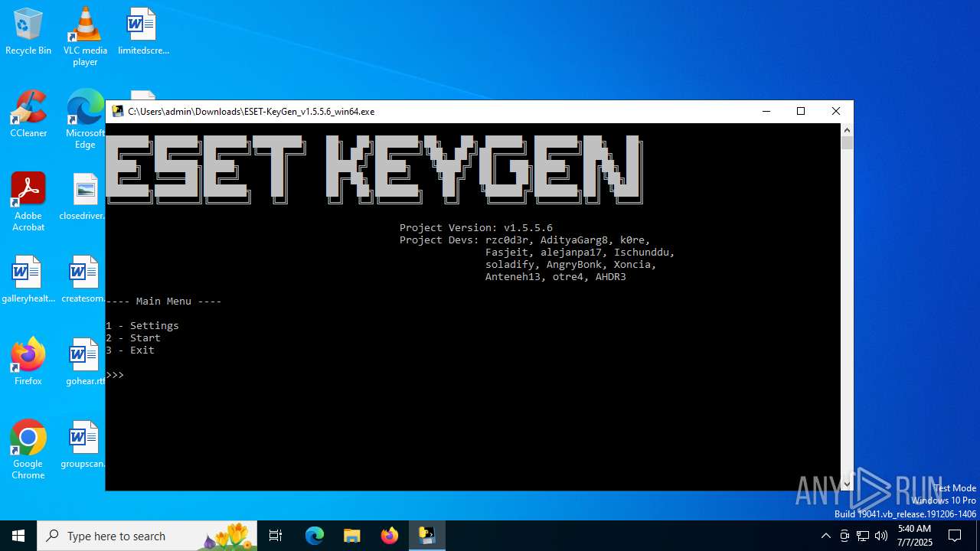This screenshot has height=551, width=980.
Task: Open Firefox from the taskbar
Action: click(x=390, y=536)
